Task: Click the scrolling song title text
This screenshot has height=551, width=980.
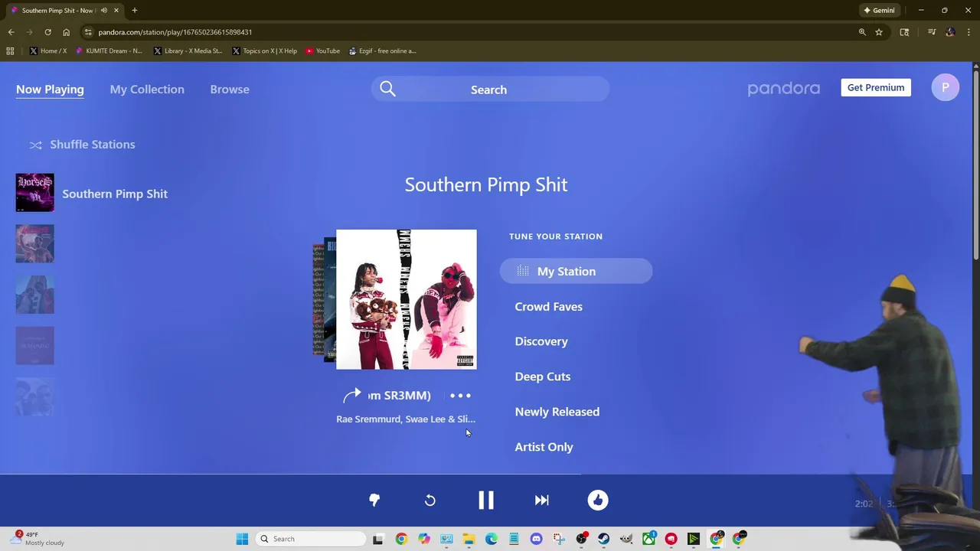Action: point(399,396)
